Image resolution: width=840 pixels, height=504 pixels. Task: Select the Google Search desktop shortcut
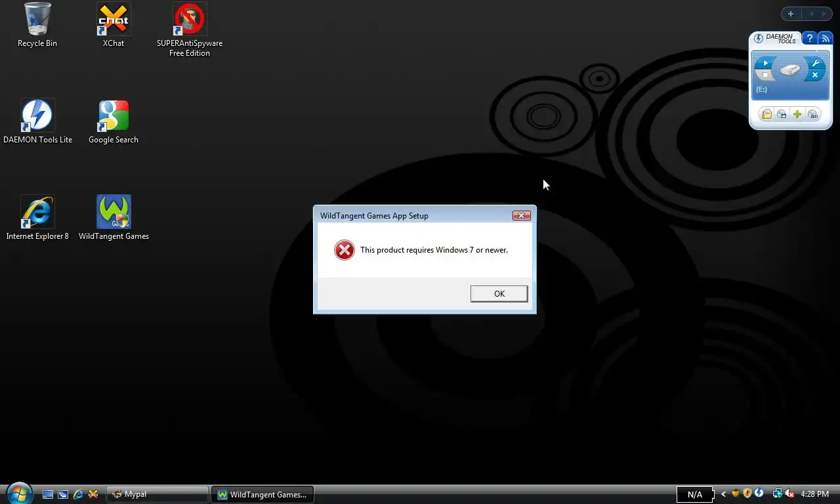tap(114, 121)
